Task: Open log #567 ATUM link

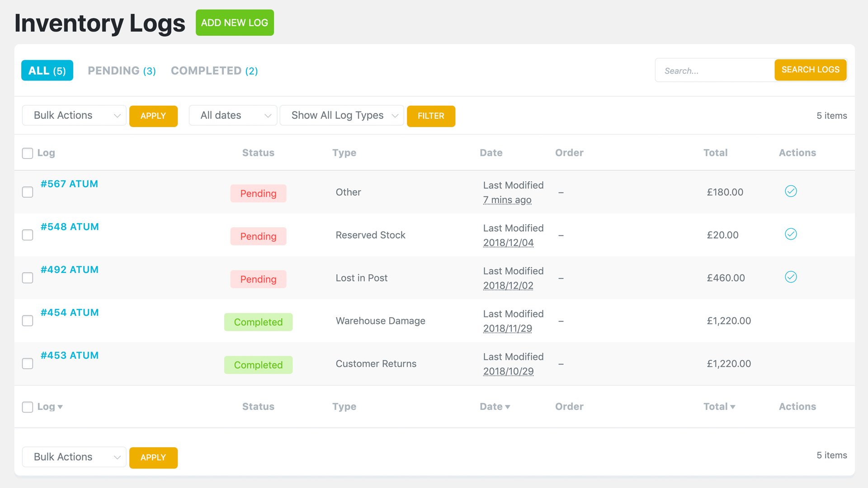Action: pyautogui.click(x=69, y=184)
